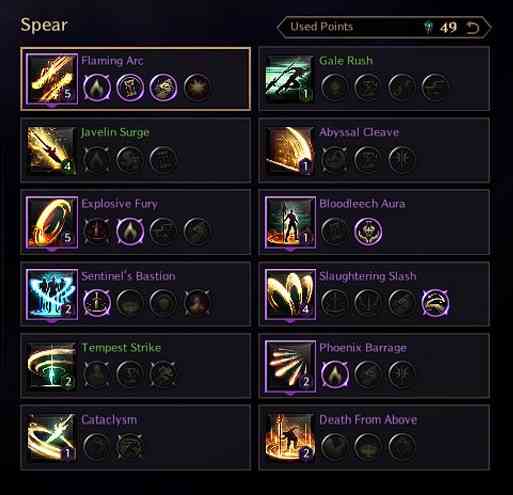The width and height of the screenshot is (513, 495).
Task: Click the Javelin Surge skill icon
Action: click(x=52, y=151)
